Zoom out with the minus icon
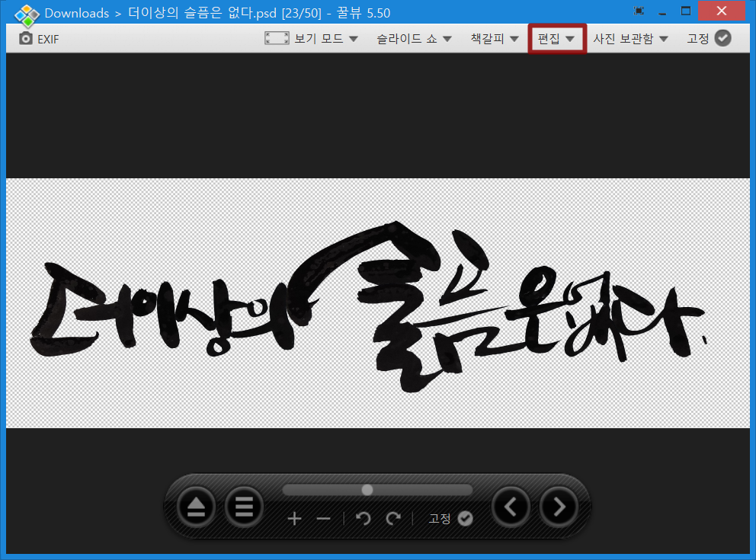 coord(324,519)
